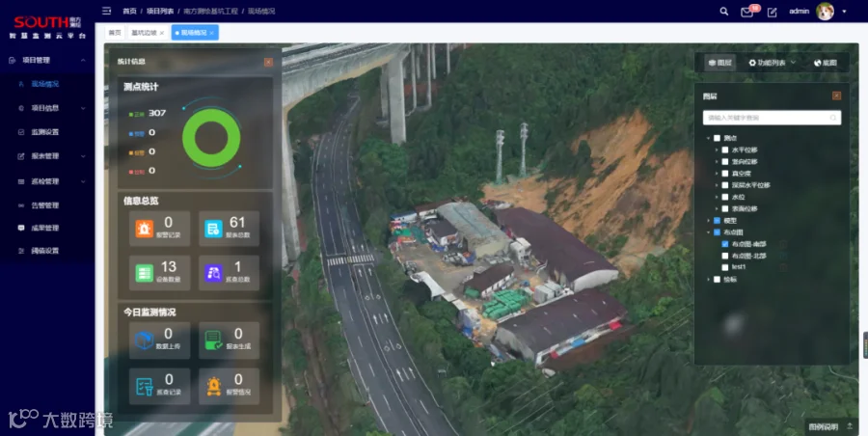Check the 水位 layer checkbox
The image size is (868, 436).
coord(724,197)
